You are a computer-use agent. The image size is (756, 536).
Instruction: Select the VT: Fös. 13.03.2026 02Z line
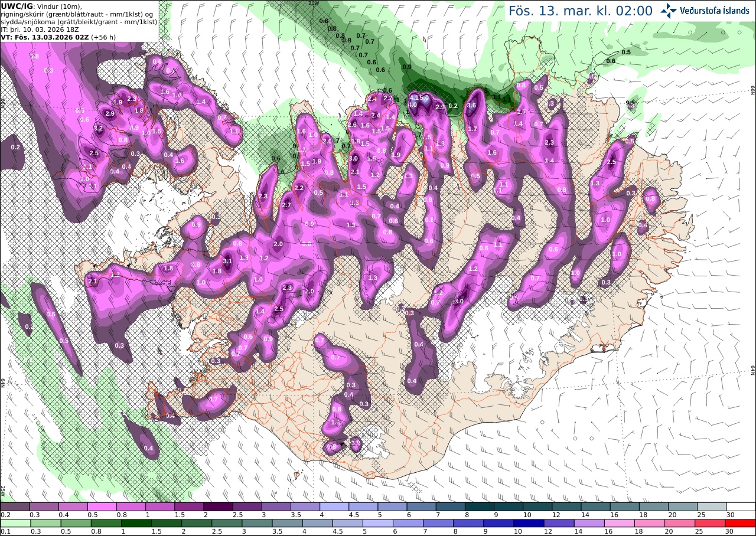(58, 37)
